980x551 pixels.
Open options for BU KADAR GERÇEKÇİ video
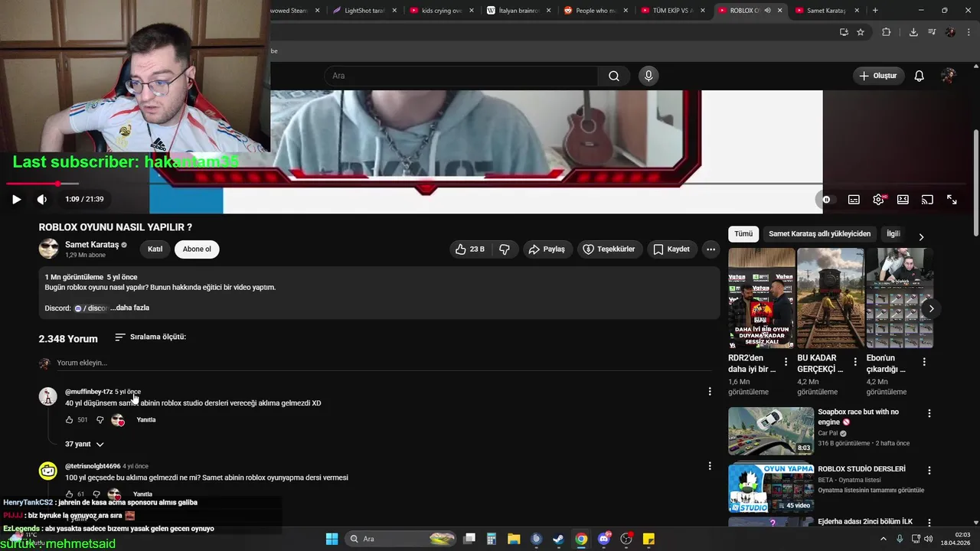coord(855,362)
